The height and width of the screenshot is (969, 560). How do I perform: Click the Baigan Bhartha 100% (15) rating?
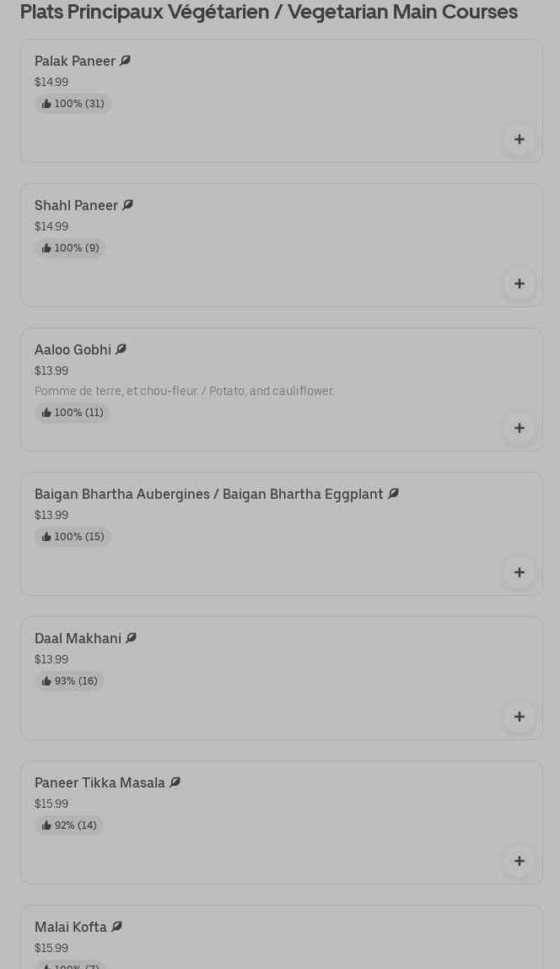[x=73, y=537]
